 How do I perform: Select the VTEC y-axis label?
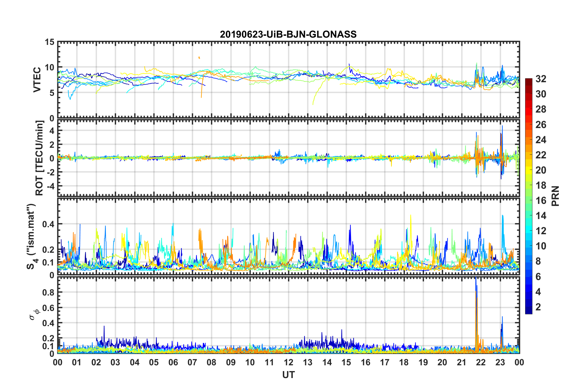pos(37,80)
